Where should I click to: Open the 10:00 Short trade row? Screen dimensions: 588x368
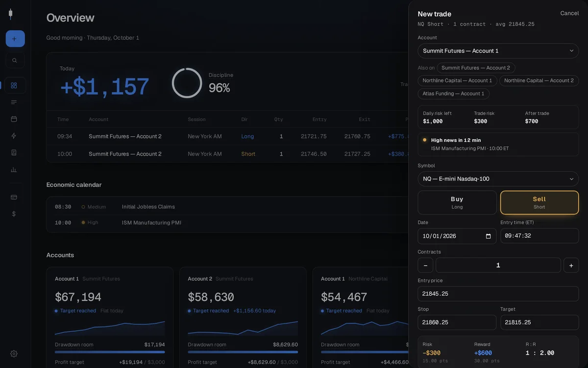coord(228,154)
